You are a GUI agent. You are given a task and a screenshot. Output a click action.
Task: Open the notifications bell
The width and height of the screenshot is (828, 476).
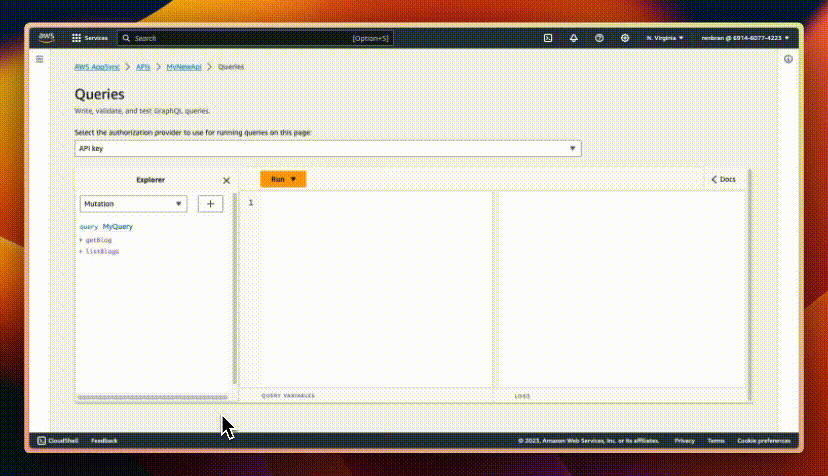click(x=573, y=38)
